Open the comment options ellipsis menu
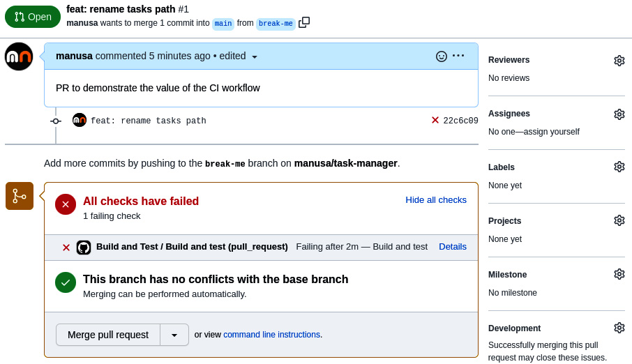This screenshot has width=632, height=364. pyautogui.click(x=458, y=56)
